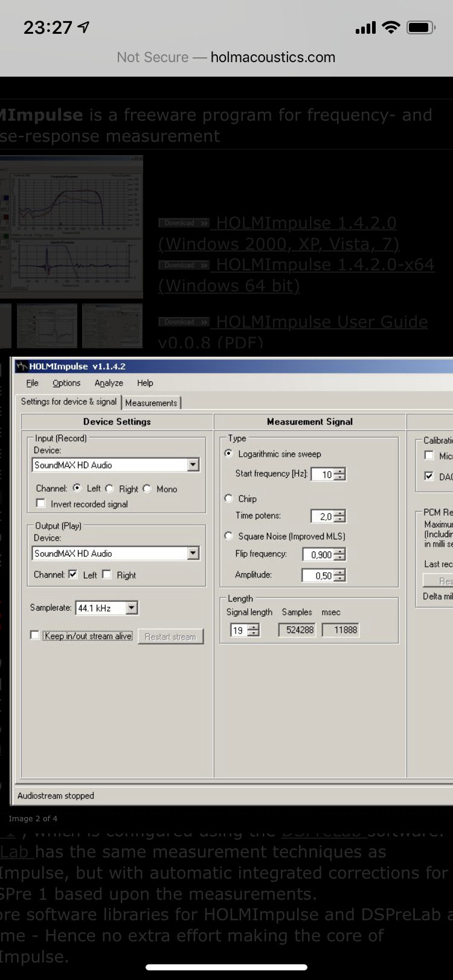Click the cellular signal bars icon
453x980 pixels.
pyautogui.click(x=365, y=28)
